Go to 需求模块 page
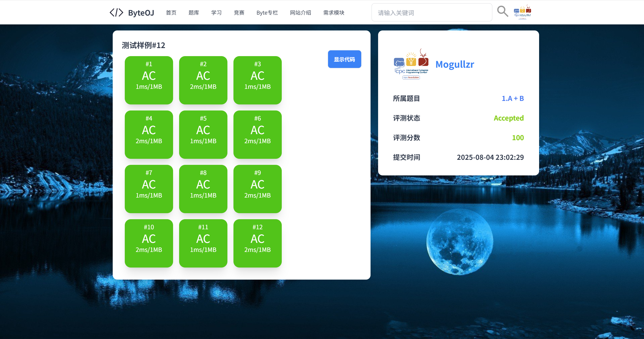The height and width of the screenshot is (339, 644). pos(334,13)
